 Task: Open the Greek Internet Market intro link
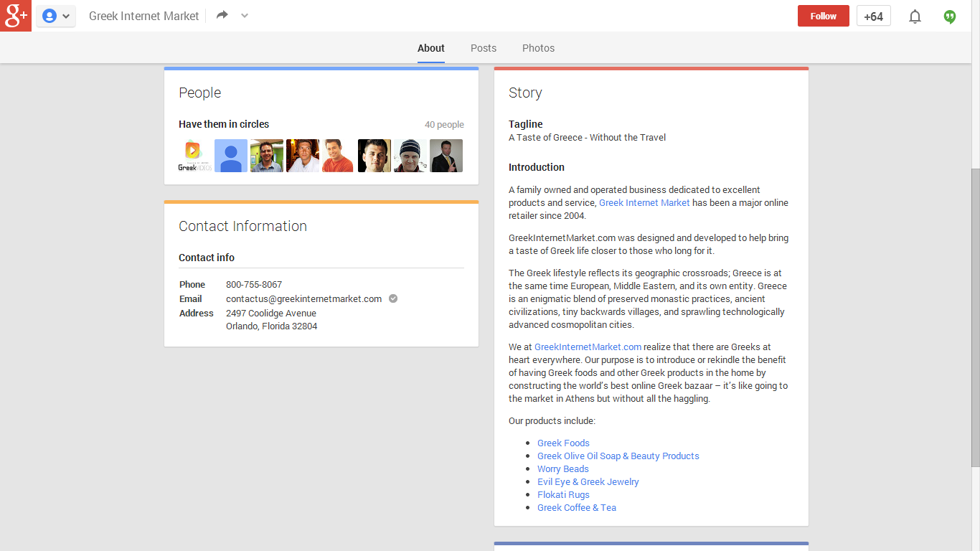coord(644,203)
